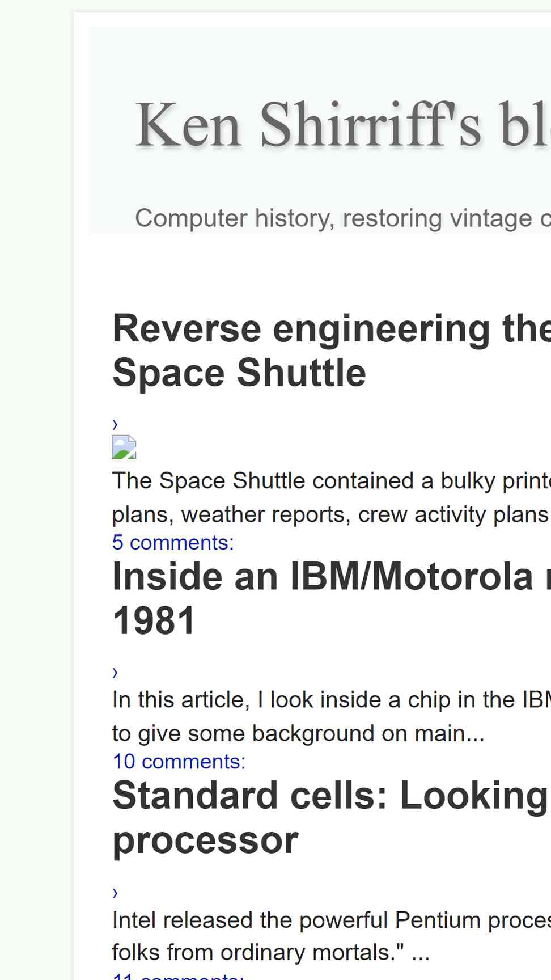Click the excerpt line "to give some background on main..."
Viewport: 551px width, 980px height.
pos(298,733)
